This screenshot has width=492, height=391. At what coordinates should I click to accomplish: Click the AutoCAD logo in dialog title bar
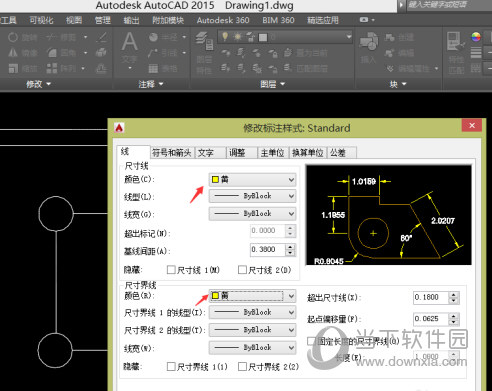click(x=119, y=128)
